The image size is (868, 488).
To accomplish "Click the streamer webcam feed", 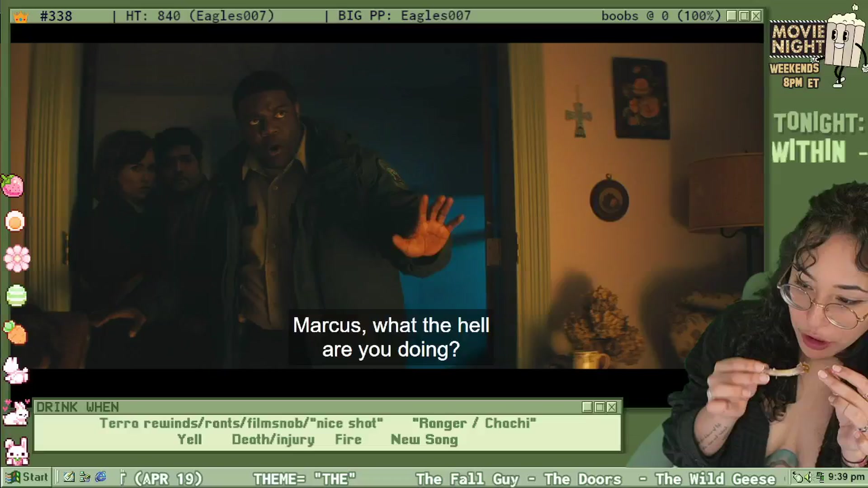I will pos(769,325).
